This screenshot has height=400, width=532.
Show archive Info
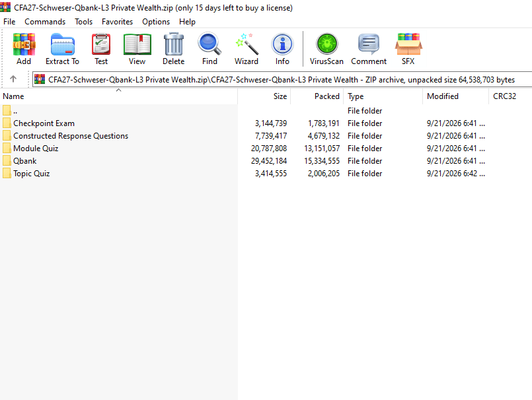[x=282, y=48]
